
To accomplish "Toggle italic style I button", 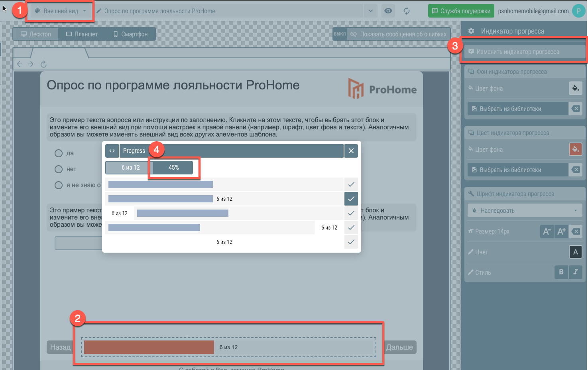I will click(x=576, y=272).
